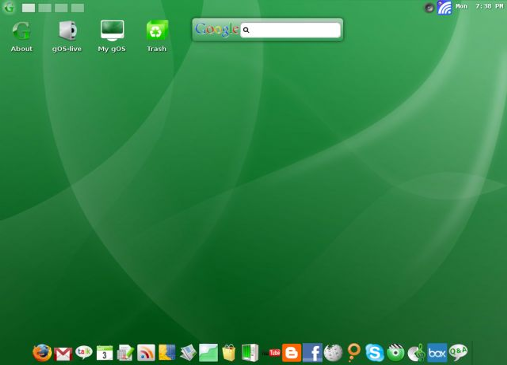
Task: Switch to the fourth virtual desktop pager box
Action: [77, 8]
